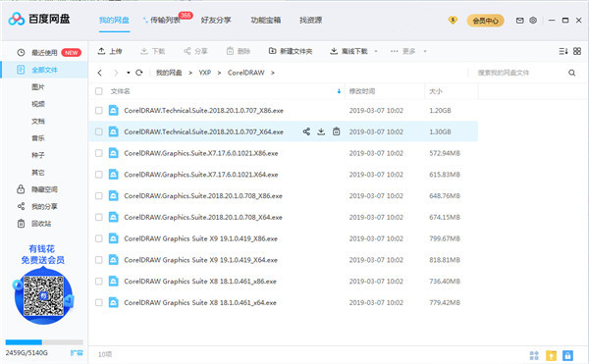This screenshot has width=589, height=364.
Task: Navigate to 我的网盘 in breadcrumb
Action: point(169,73)
